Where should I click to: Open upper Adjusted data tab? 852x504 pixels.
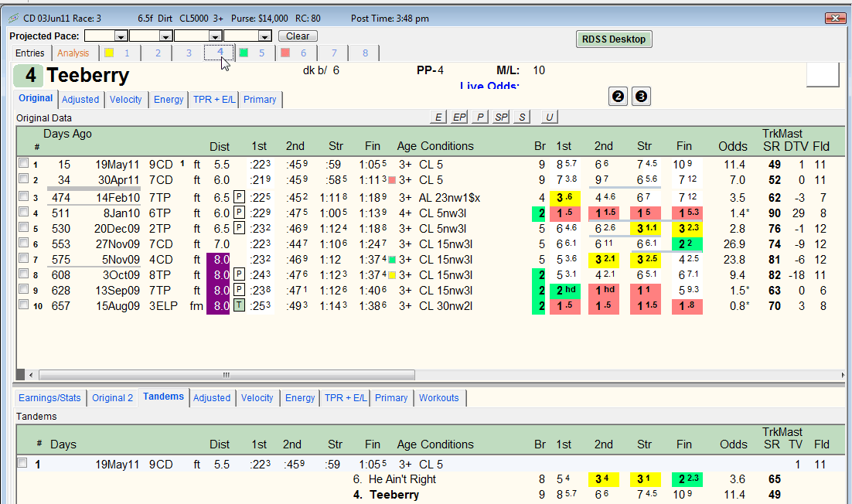click(80, 100)
